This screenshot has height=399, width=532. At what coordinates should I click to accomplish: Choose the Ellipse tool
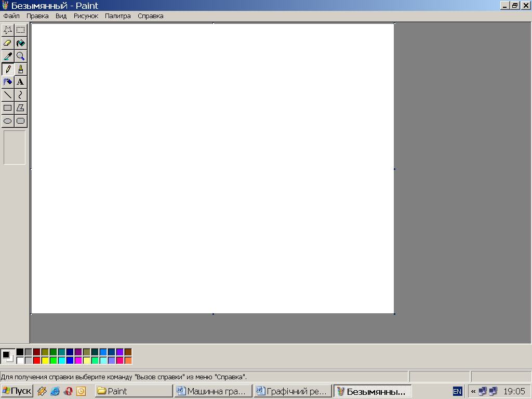pos(7,121)
